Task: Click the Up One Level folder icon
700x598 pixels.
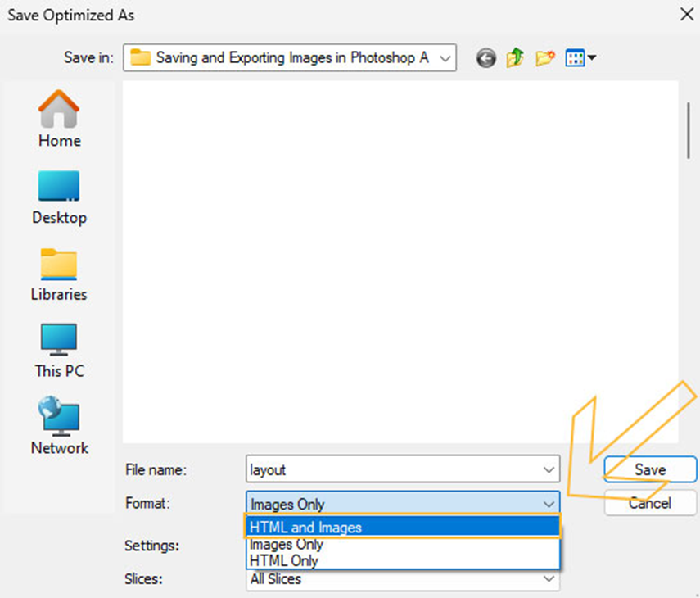Action: (515, 58)
